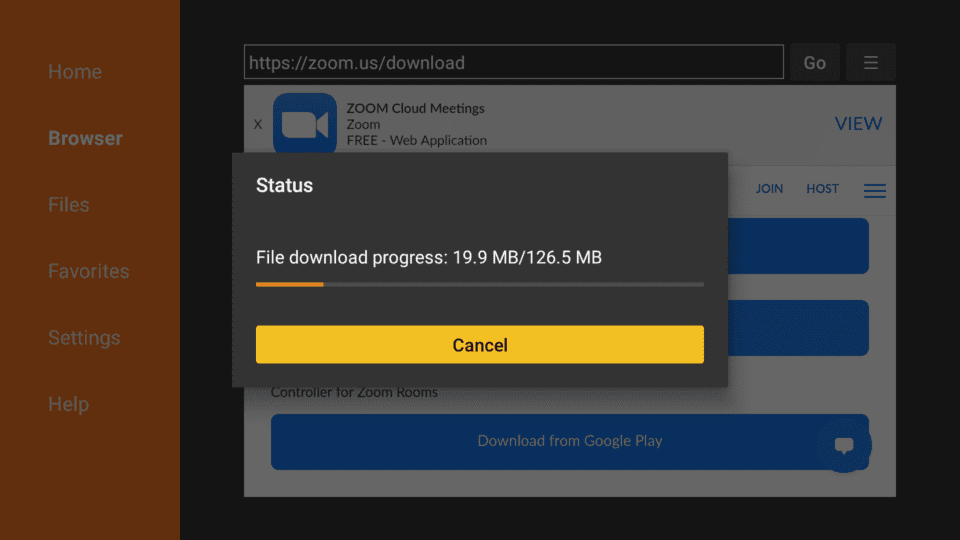Open Help in the sidebar
Image resolution: width=960 pixels, height=540 pixels.
click(x=69, y=404)
